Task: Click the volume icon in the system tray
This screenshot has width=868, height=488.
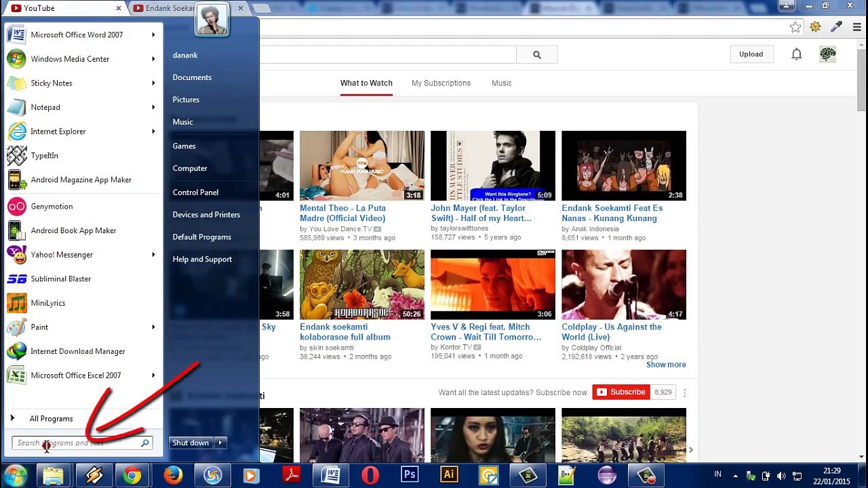Action: [781, 476]
